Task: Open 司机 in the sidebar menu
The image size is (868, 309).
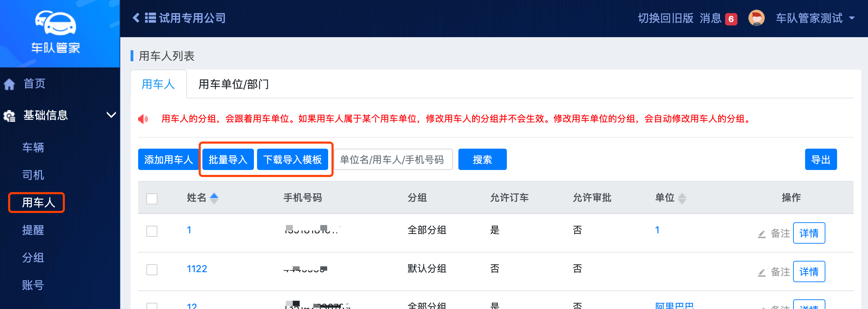Action: (33, 175)
